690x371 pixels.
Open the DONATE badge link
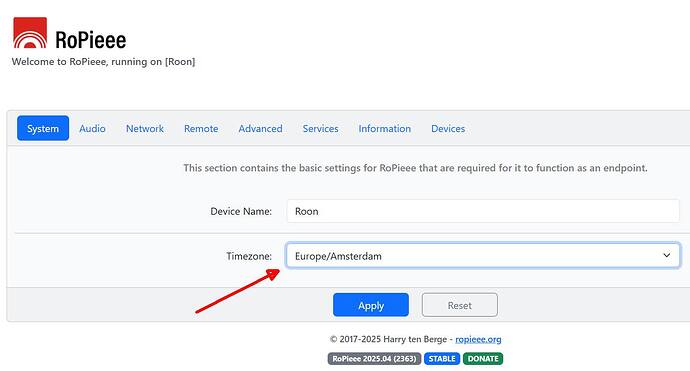(x=483, y=359)
